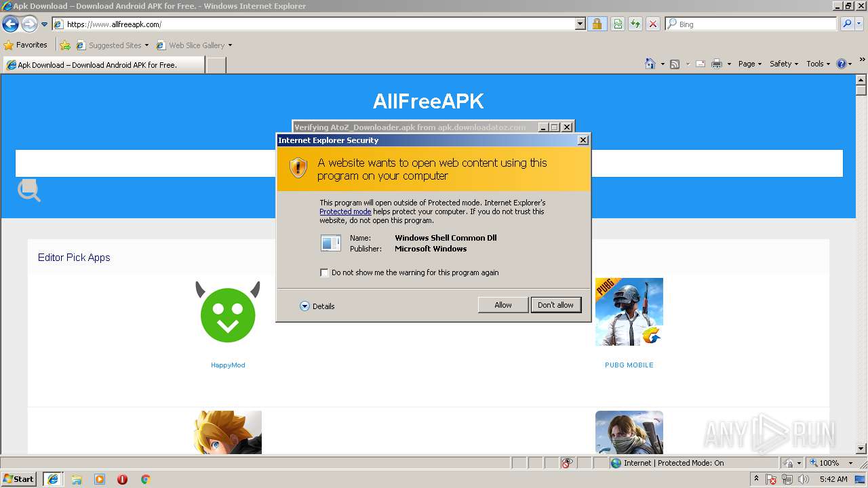Expand Details in security dialog
The width and height of the screenshot is (868, 488).
tap(317, 306)
